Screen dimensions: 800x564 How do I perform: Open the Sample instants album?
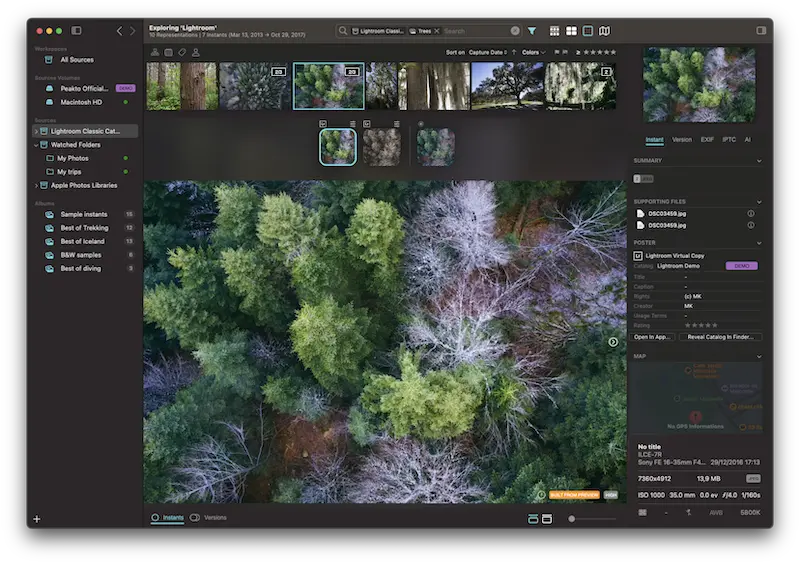tap(84, 214)
